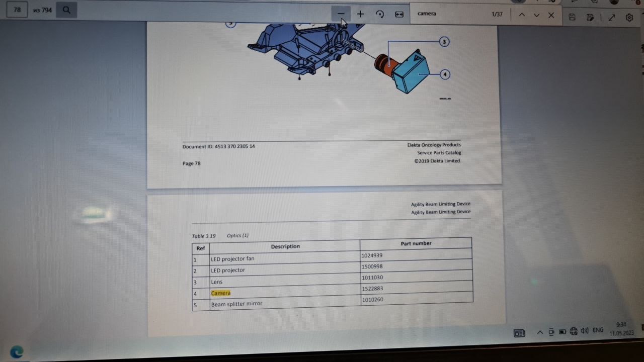644x362 pixels.
Task: Open PDF viewer settings gear
Action: (x=629, y=18)
